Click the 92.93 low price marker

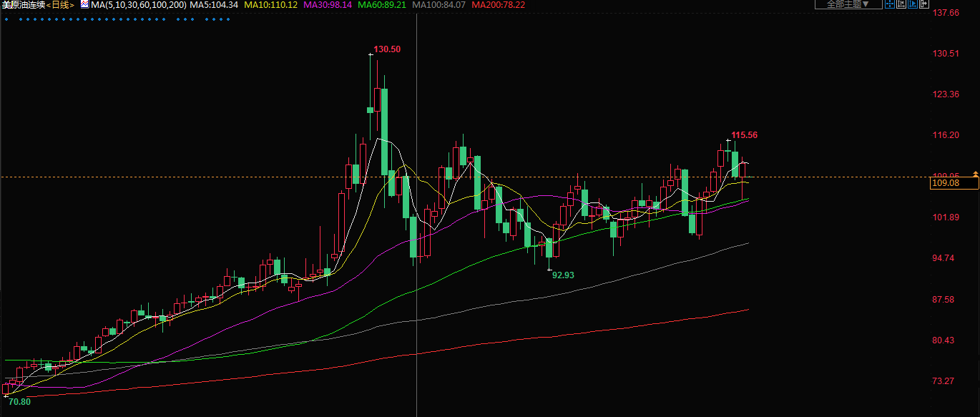tap(563, 275)
